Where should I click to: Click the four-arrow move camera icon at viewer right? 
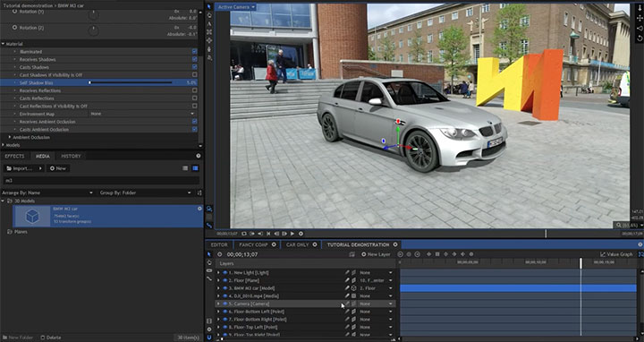(x=640, y=18)
